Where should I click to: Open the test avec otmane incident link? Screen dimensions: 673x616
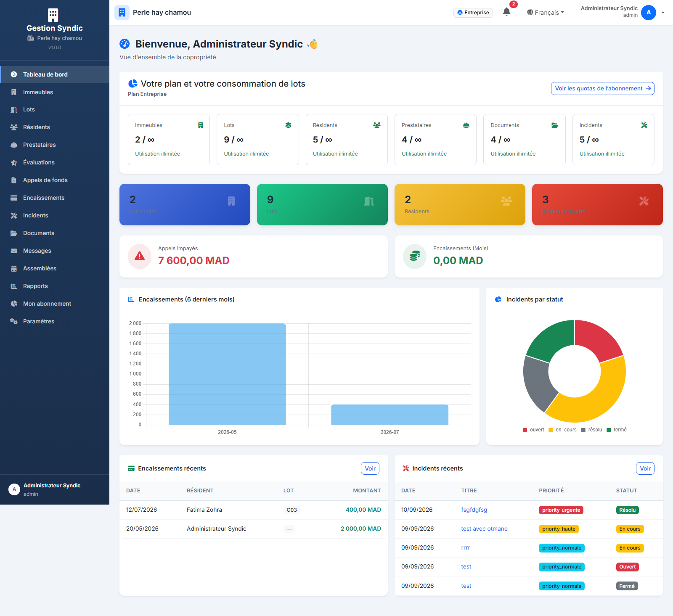484,529
